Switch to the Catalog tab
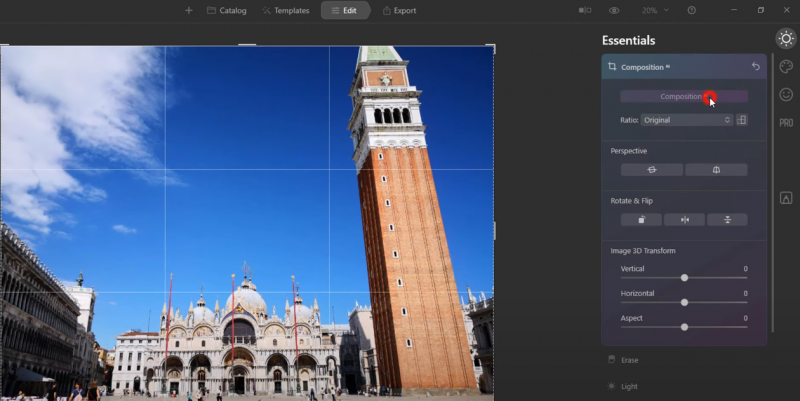This screenshot has width=800, height=401. point(226,10)
